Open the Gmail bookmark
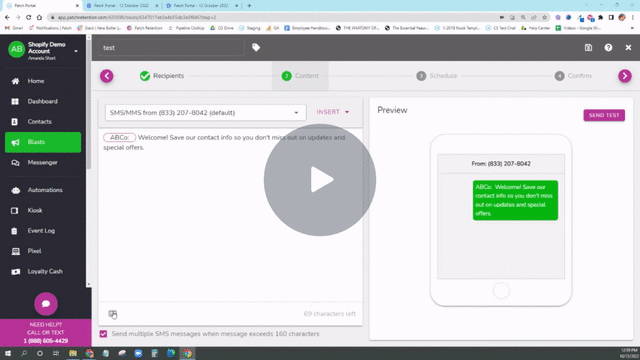Image resolution: width=640 pixels, height=360 pixels. coord(14,28)
